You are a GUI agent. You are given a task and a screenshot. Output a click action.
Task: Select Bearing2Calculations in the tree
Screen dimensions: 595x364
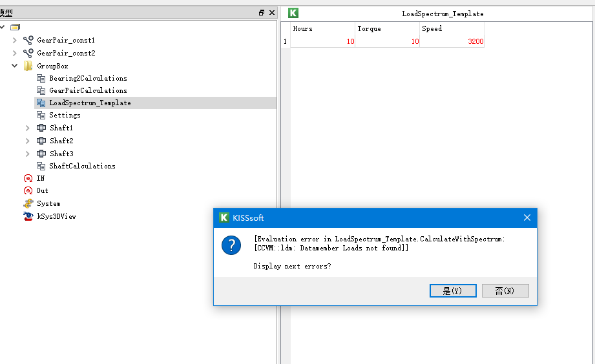pyautogui.click(x=88, y=78)
